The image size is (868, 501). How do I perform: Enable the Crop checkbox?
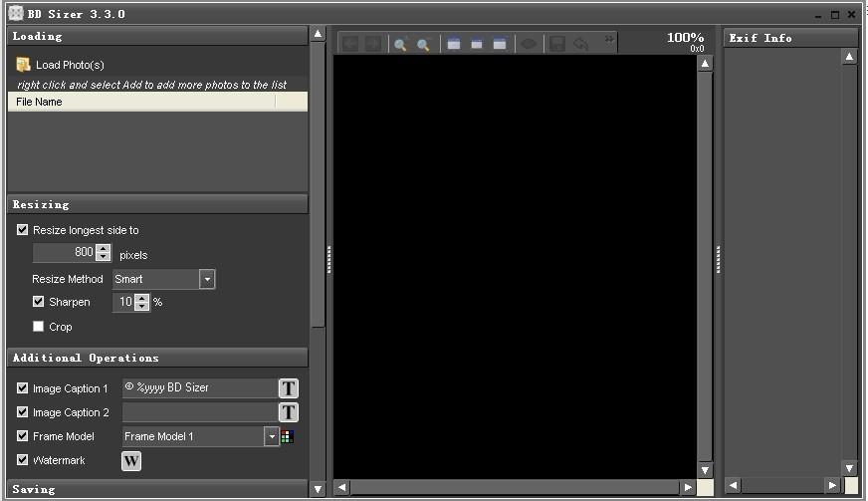pos(39,327)
